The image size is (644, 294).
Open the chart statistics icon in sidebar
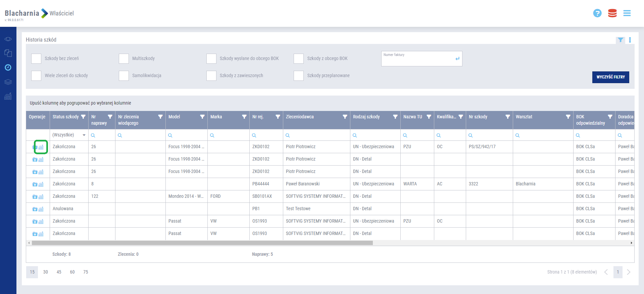click(8, 96)
